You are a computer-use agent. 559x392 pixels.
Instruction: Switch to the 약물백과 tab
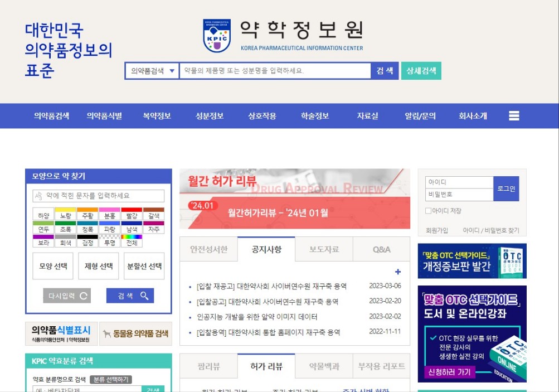click(x=324, y=366)
